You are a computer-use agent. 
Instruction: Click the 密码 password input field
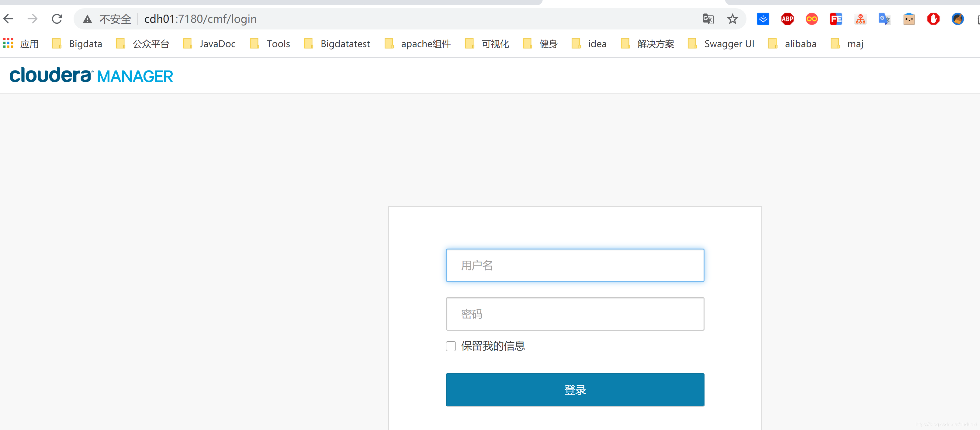click(575, 314)
